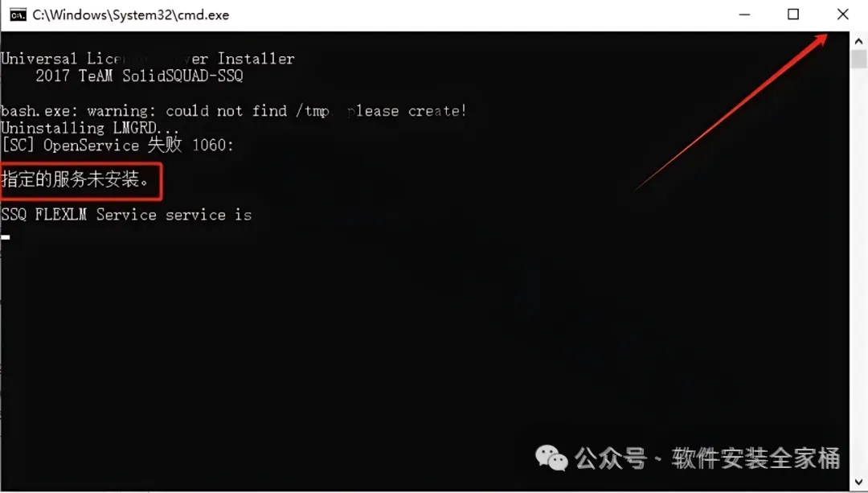Screen dimensions: 868x493
Task: Minimize the cmd.exe window
Action: click(x=744, y=15)
